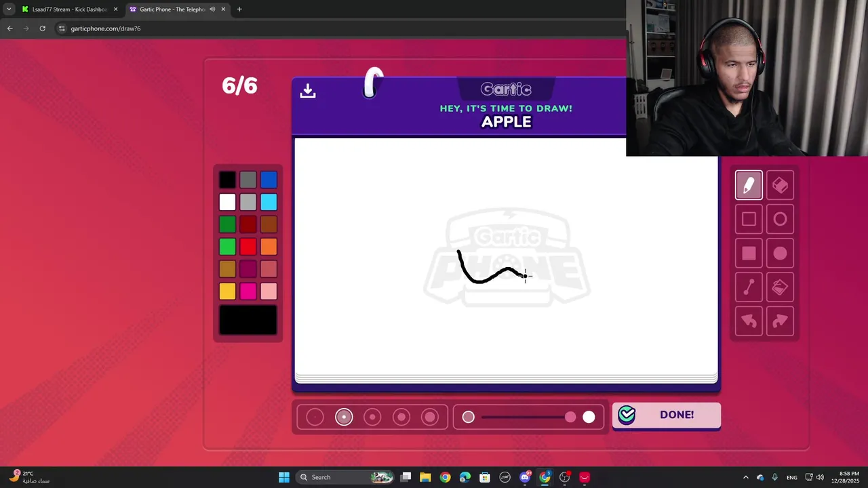Viewport: 868px width, 488px height.
Task: Redo the undone stroke
Action: pyautogui.click(x=780, y=321)
